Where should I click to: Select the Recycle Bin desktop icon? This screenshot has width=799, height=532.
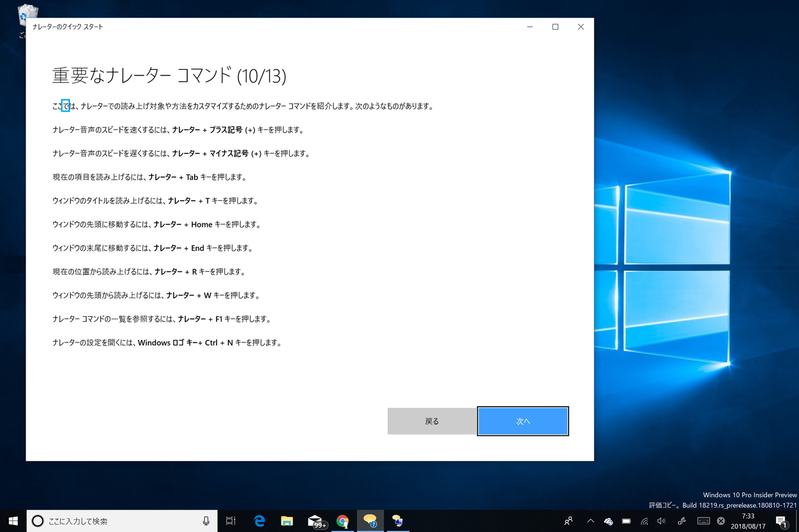pos(28,21)
